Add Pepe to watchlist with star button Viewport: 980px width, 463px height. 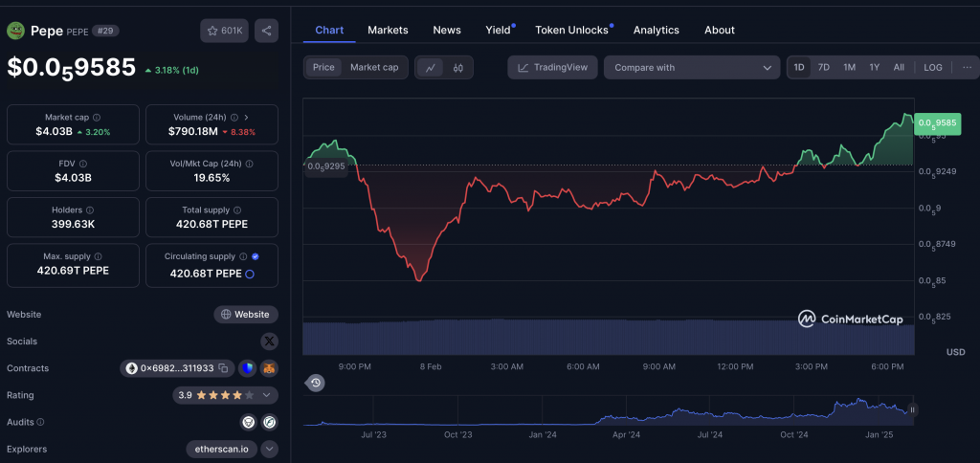(x=224, y=31)
